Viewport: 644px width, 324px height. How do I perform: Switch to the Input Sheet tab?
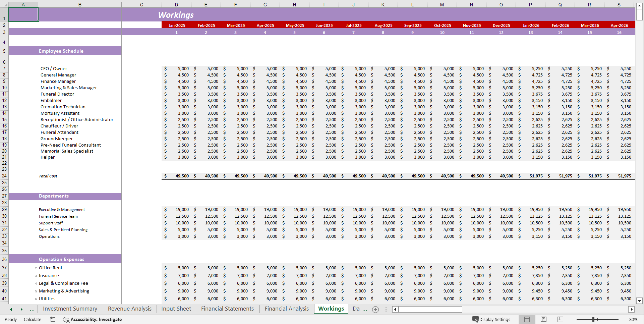[x=176, y=309]
